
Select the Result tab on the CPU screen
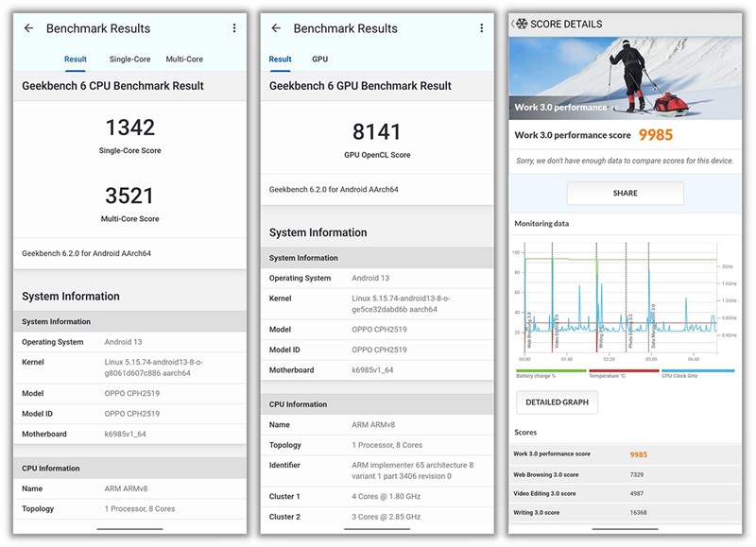(x=76, y=60)
